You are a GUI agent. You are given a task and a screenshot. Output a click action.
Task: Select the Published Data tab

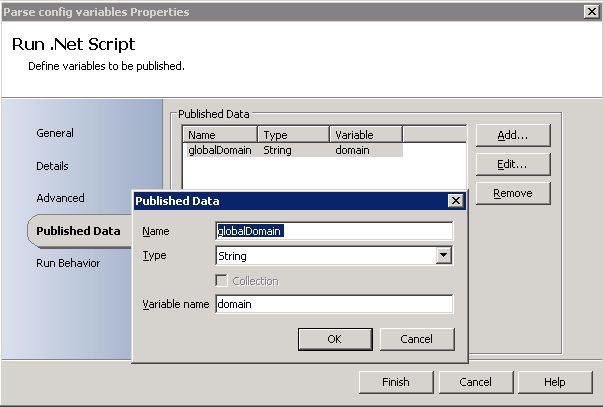(x=78, y=231)
